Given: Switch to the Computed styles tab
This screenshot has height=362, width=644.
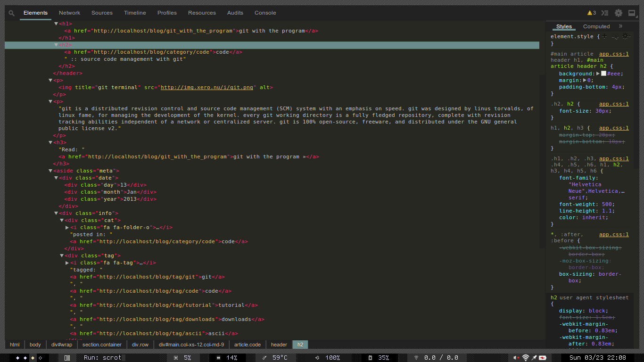Looking at the screenshot, I should [596, 26].
